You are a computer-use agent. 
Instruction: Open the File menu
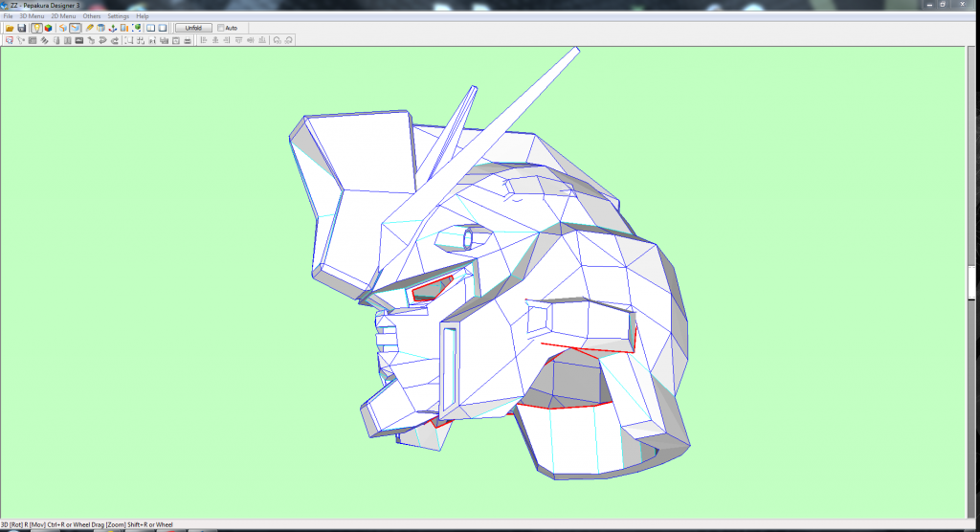tap(8, 16)
